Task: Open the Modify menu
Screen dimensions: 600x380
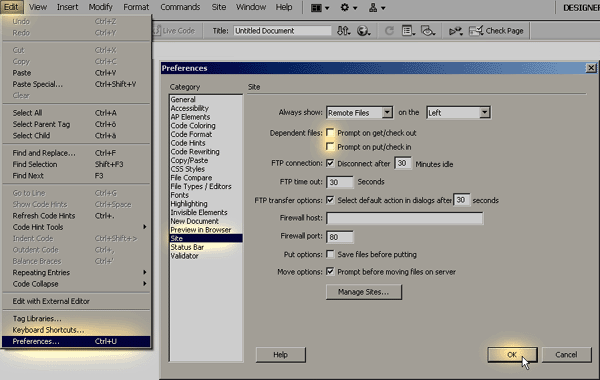Action: [100, 7]
